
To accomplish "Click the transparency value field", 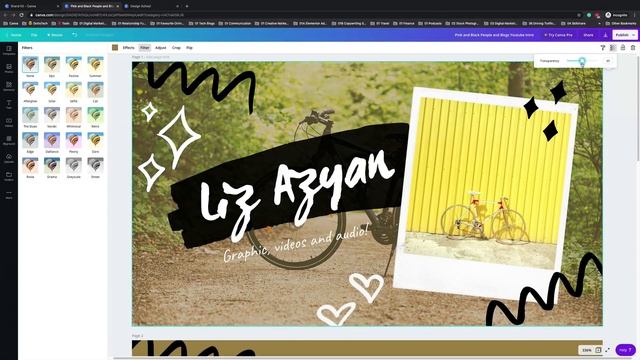I will click(608, 61).
